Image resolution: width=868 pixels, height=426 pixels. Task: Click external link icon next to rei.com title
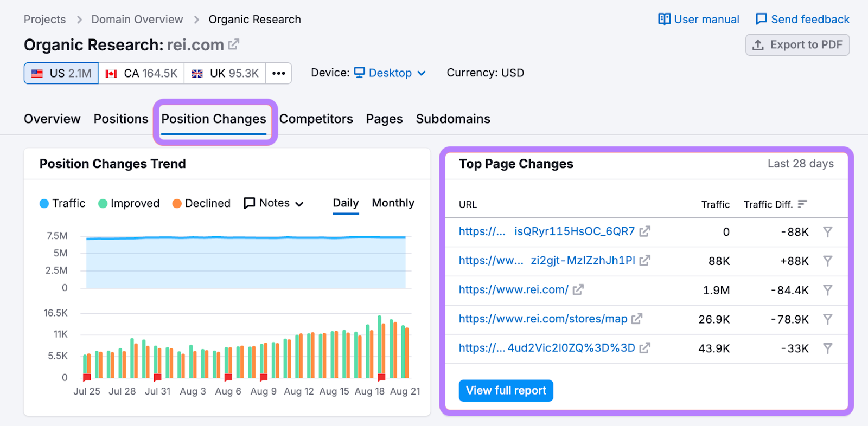[x=234, y=44]
